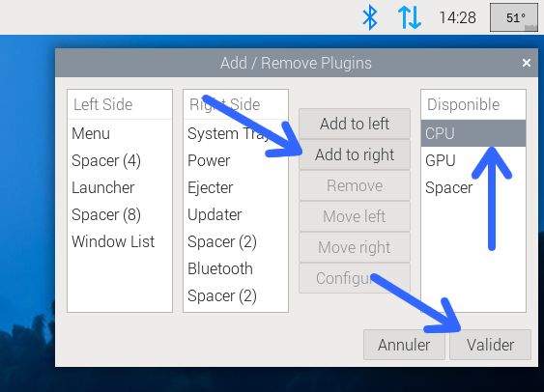Choose Updater in the Right Side list

[236, 214]
